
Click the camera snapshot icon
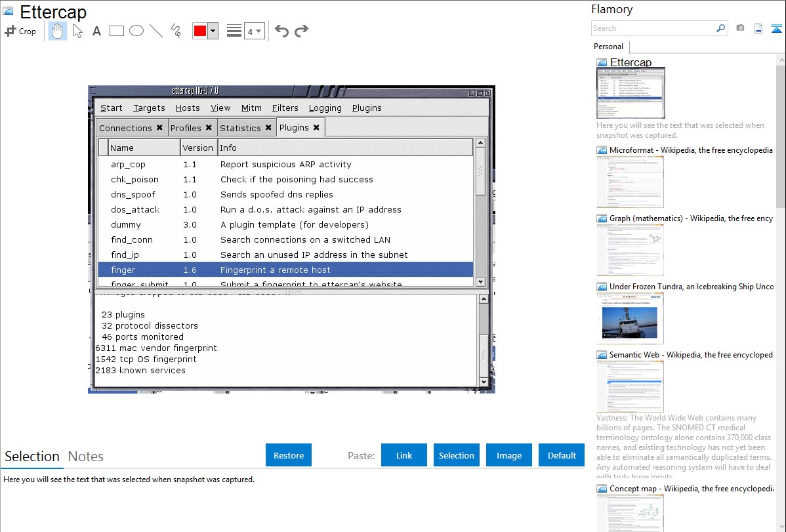coord(740,28)
